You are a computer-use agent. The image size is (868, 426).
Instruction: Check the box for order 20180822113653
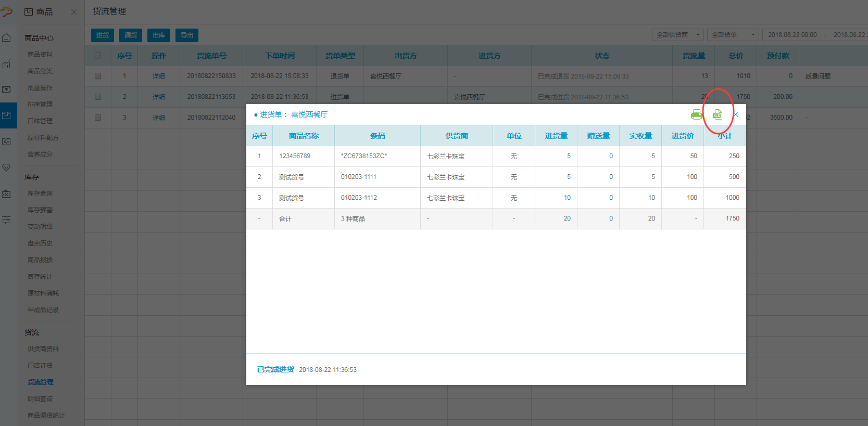(x=98, y=97)
